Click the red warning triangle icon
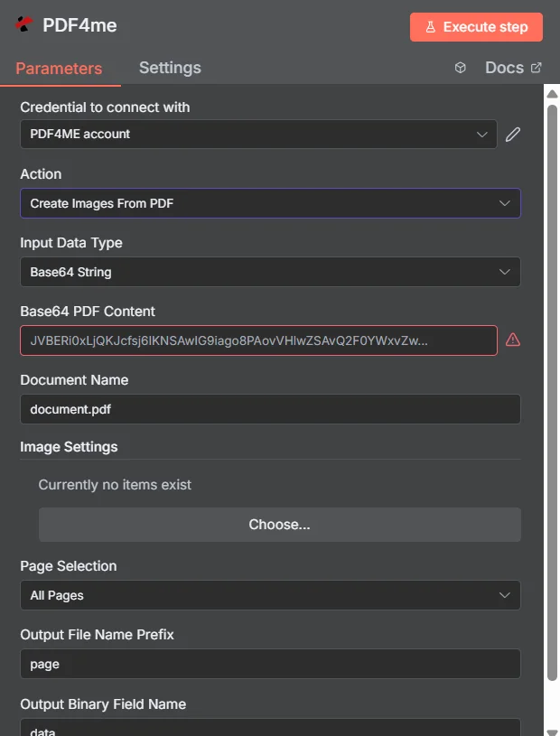This screenshot has height=736, width=560. (x=513, y=340)
